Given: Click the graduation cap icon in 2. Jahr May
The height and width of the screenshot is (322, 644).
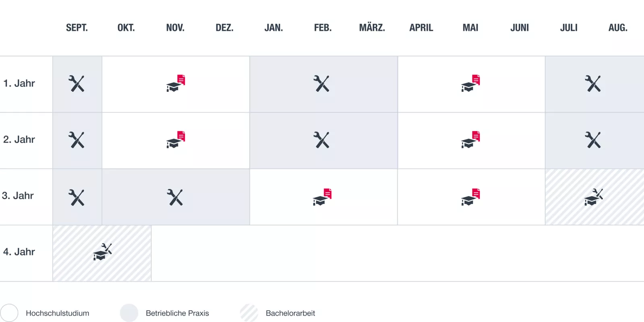Looking at the screenshot, I should 471,140.
